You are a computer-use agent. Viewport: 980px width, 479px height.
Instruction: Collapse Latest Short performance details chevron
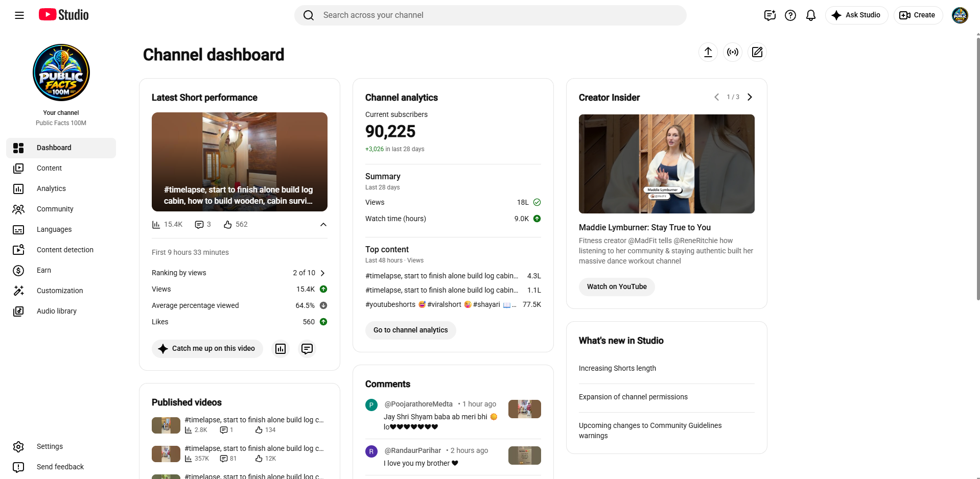[323, 225]
